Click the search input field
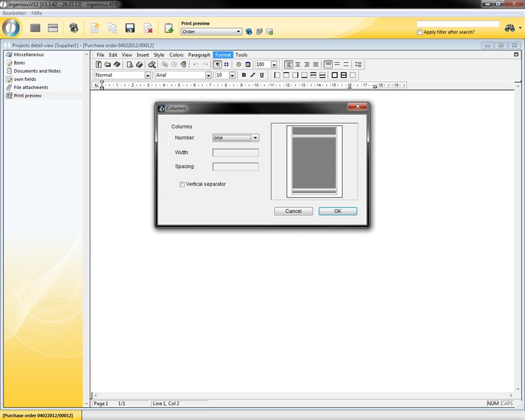Screen dimensions: 525x420 (457, 24)
